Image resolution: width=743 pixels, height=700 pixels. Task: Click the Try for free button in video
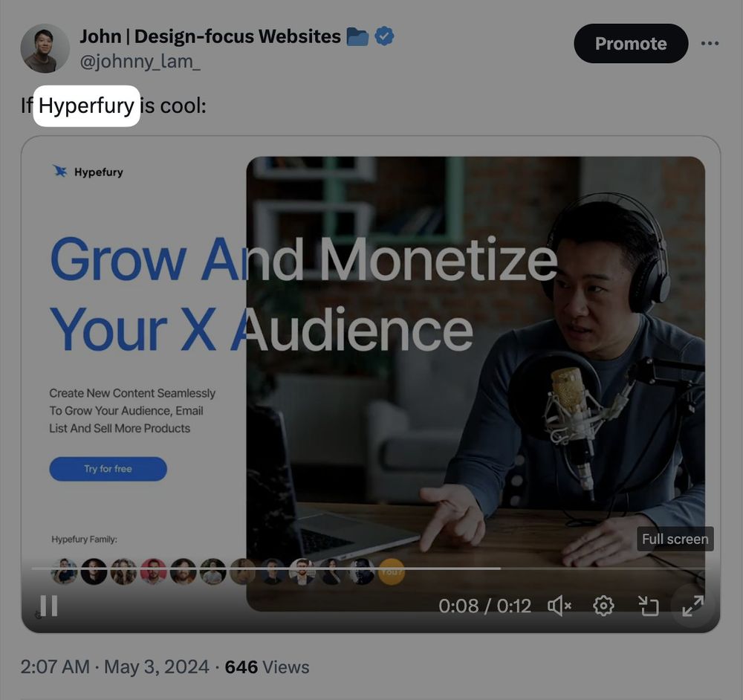tap(108, 469)
